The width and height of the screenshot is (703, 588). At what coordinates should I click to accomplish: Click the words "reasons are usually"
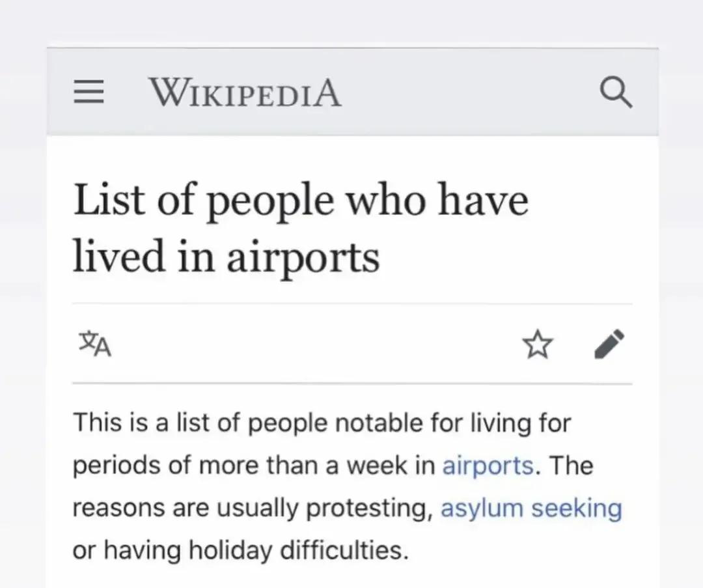coord(185,508)
